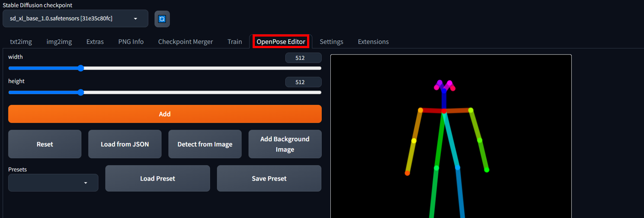Switch to the img2img tab
The width and height of the screenshot is (644, 218).
click(59, 41)
